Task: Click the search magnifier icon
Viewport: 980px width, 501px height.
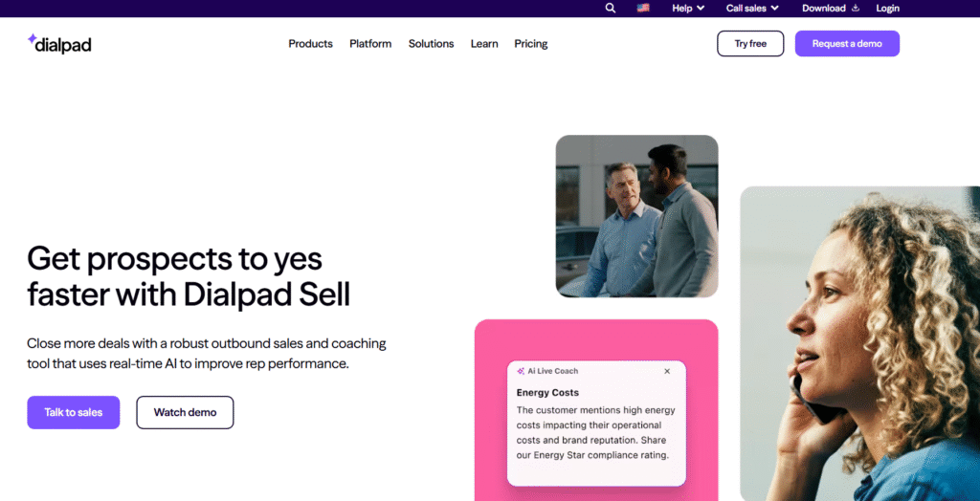Action: (611, 9)
